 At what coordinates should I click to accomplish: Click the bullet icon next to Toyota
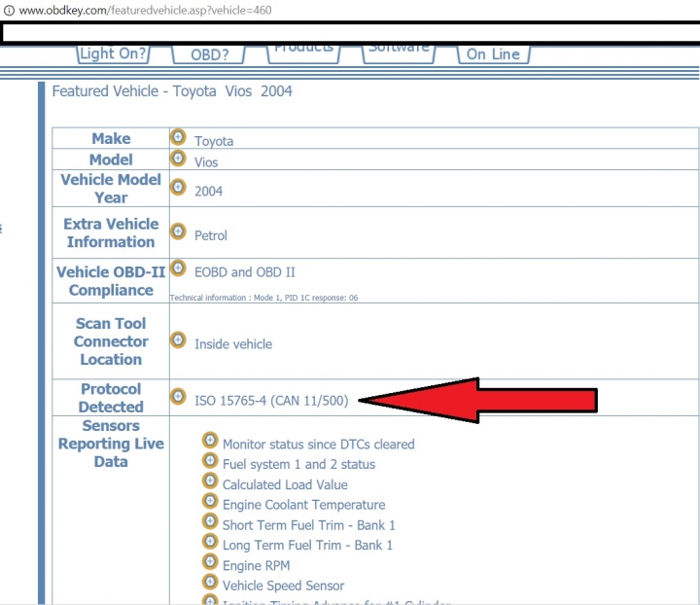coord(178,137)
